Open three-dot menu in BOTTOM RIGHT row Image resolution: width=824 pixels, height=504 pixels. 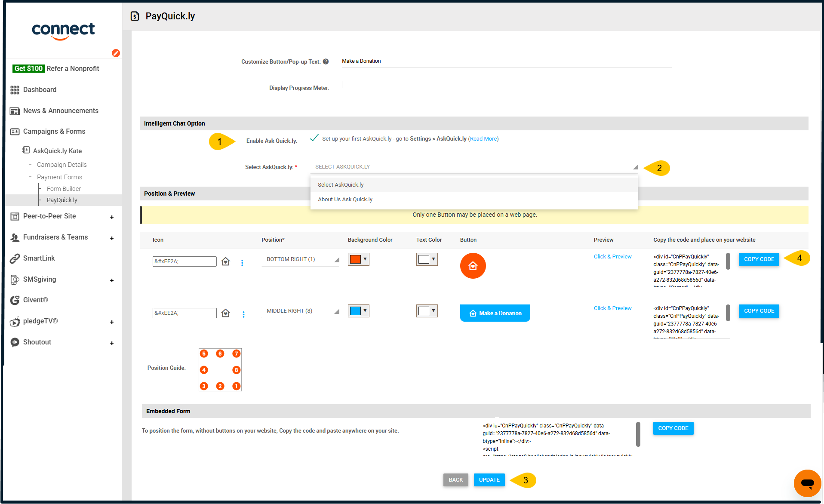point(242,262)
